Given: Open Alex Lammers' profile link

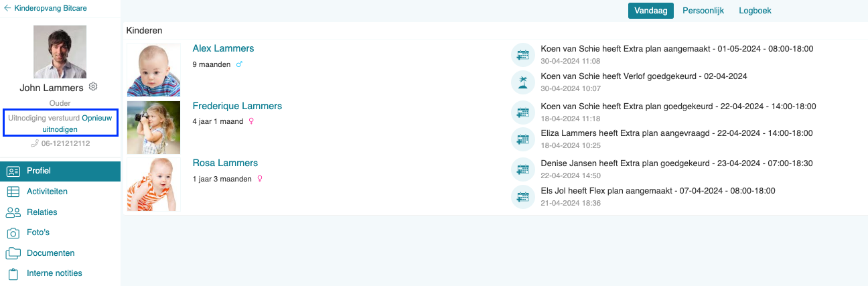Looking at the screenshot, I should 223,48.
